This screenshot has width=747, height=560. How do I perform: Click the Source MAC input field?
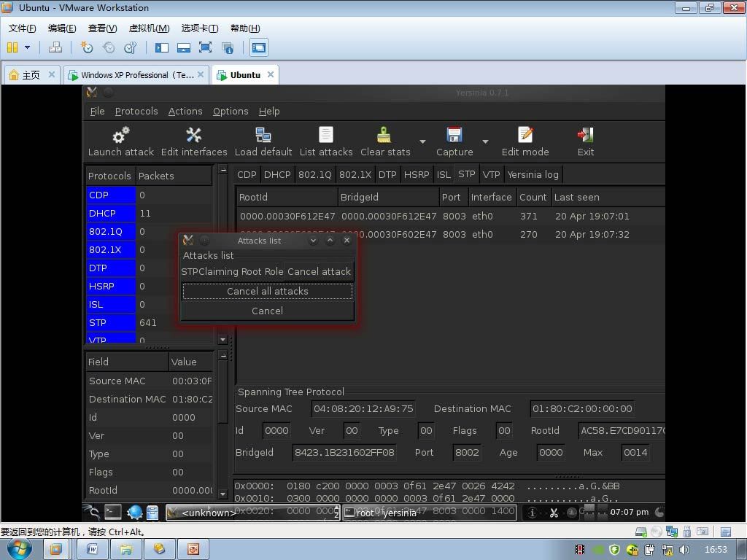(364, 408)
